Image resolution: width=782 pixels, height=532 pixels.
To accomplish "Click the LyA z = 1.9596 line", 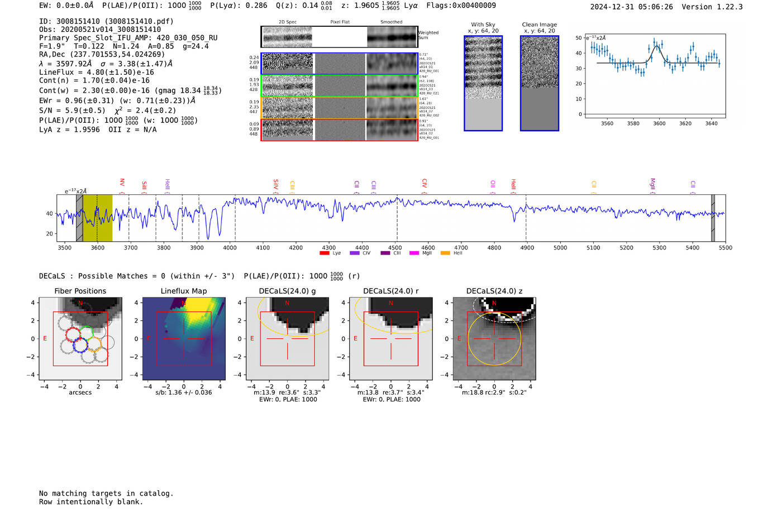I will (70, 130).
